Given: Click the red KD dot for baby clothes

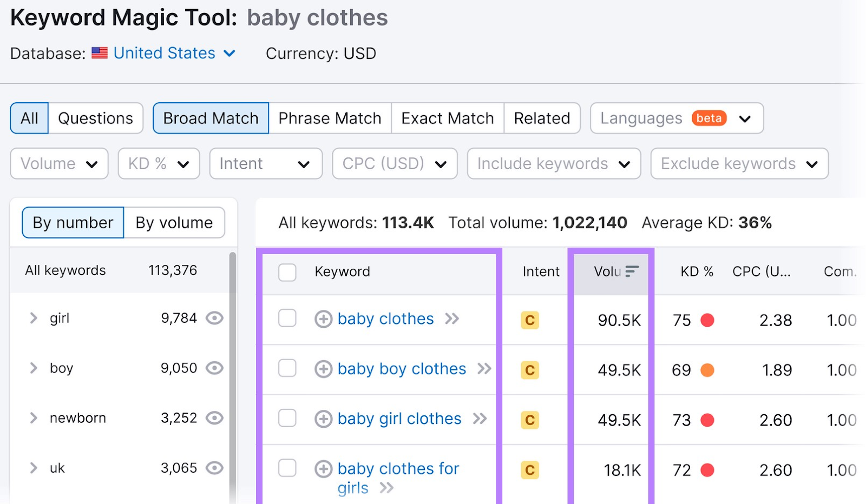Looking at the screenshot, I should (x=707, y=320).
